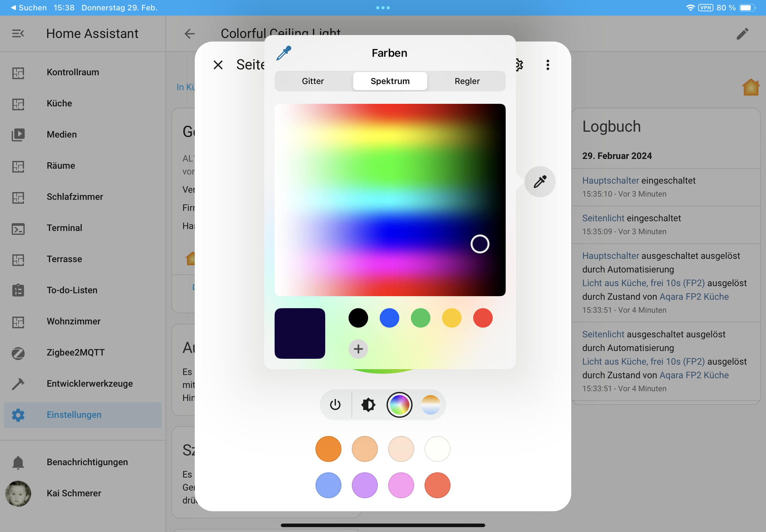Switch to the Regler tab
This screenshot has width=766, height=532.
point(467,81)
